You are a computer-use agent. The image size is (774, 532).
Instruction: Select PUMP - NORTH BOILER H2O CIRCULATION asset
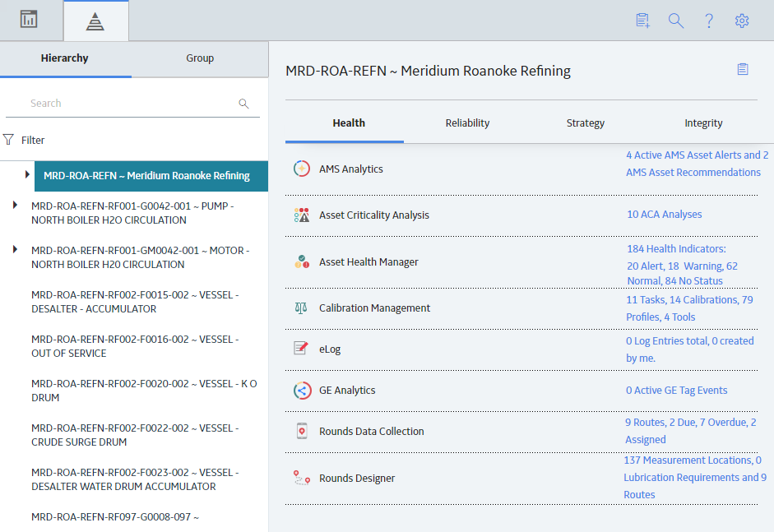(x=132, y=213)
